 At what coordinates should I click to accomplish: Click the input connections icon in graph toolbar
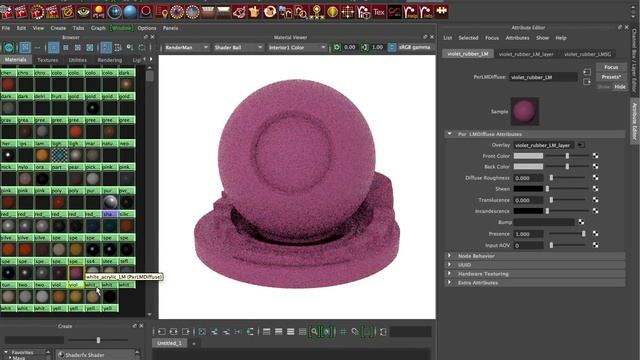162,332
